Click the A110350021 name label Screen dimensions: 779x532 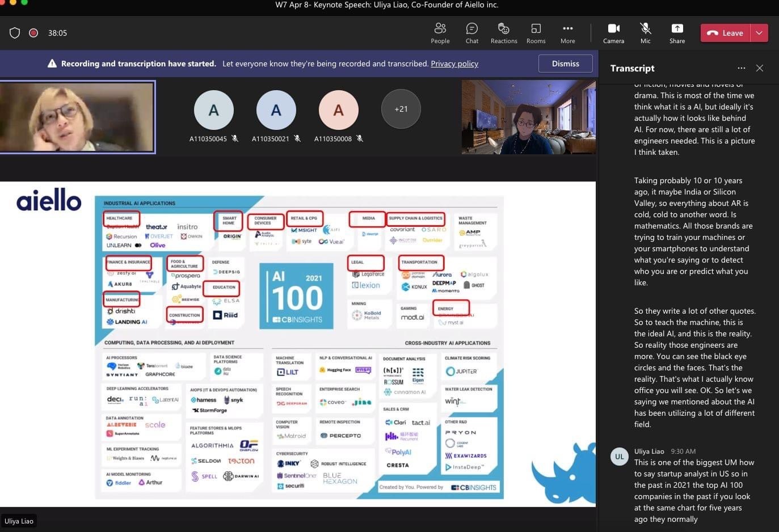[271, 138]
